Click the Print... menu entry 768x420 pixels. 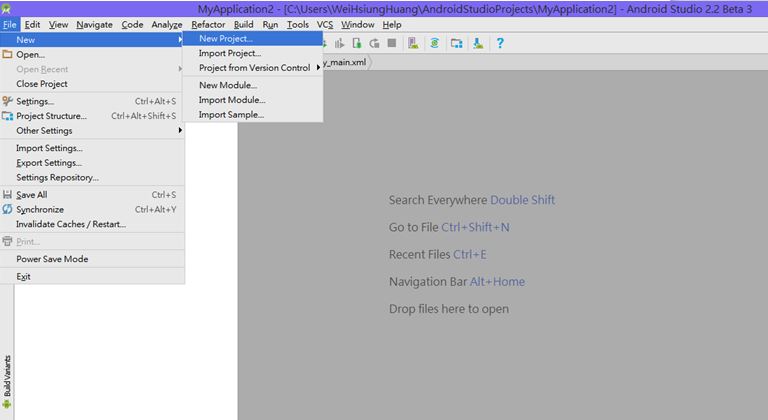(x=92, y=242)
